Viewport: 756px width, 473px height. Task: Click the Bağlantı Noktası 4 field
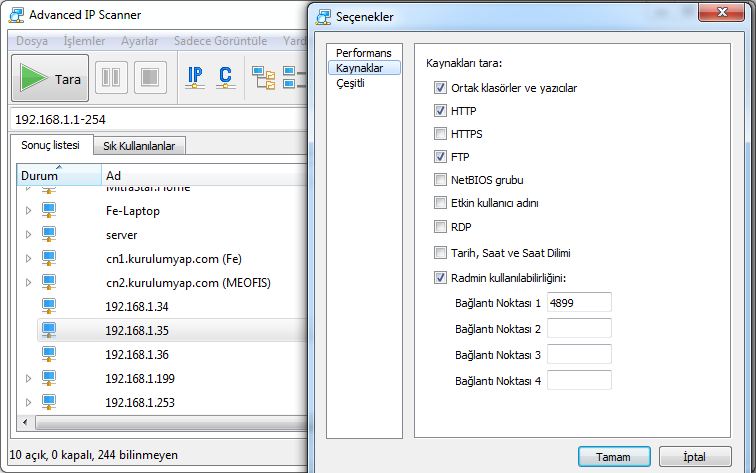(579, 381)
